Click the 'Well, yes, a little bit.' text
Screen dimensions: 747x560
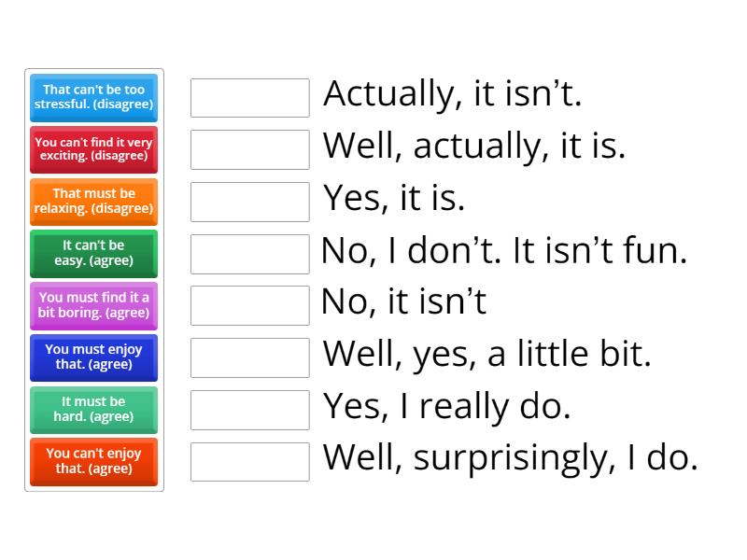[x=486, y=355]
